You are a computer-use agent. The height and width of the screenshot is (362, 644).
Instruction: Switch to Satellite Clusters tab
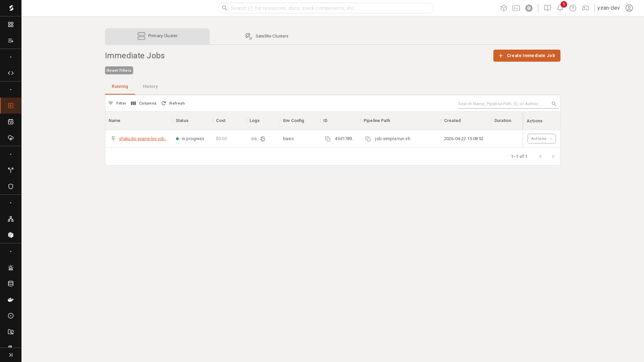tap(267, 36)
